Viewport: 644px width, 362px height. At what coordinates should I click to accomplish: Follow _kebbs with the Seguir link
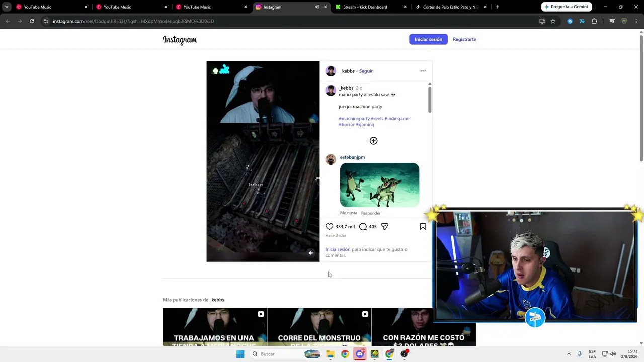point(366,71)
